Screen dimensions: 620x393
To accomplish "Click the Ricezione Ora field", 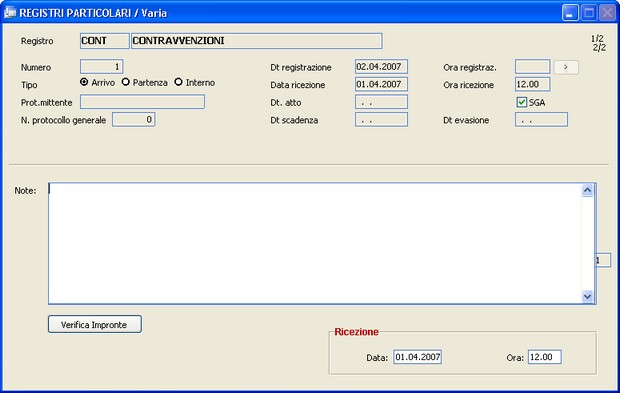I will 544,357.
